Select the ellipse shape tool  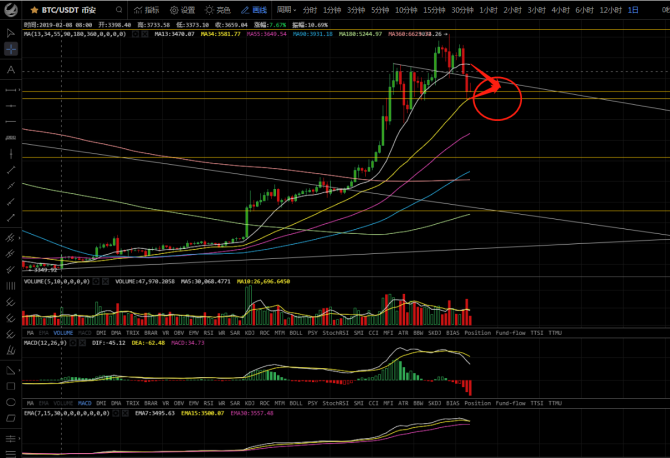pyautogui.click(x=11, y=402)
